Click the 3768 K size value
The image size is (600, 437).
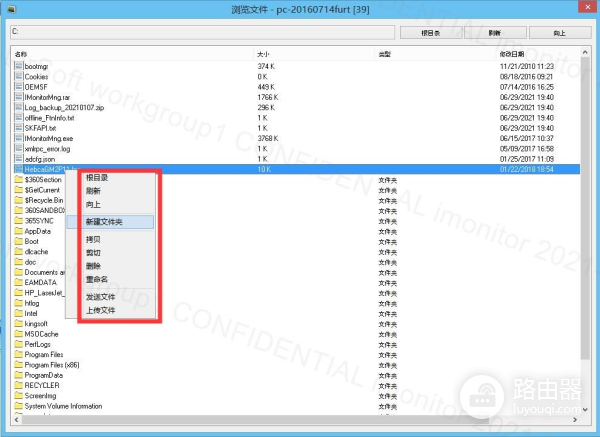(x=268, y=138)
